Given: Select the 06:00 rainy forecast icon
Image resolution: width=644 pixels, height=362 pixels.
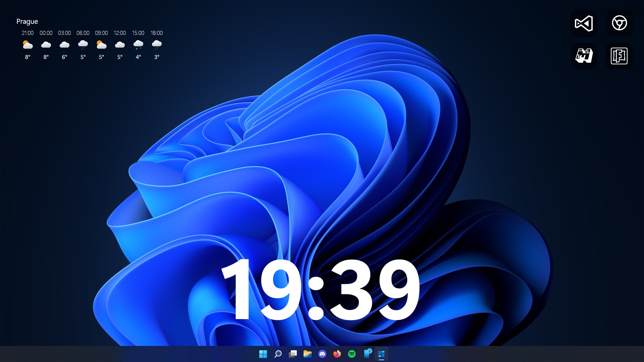Looking at the screenshot, I should 83,45.
